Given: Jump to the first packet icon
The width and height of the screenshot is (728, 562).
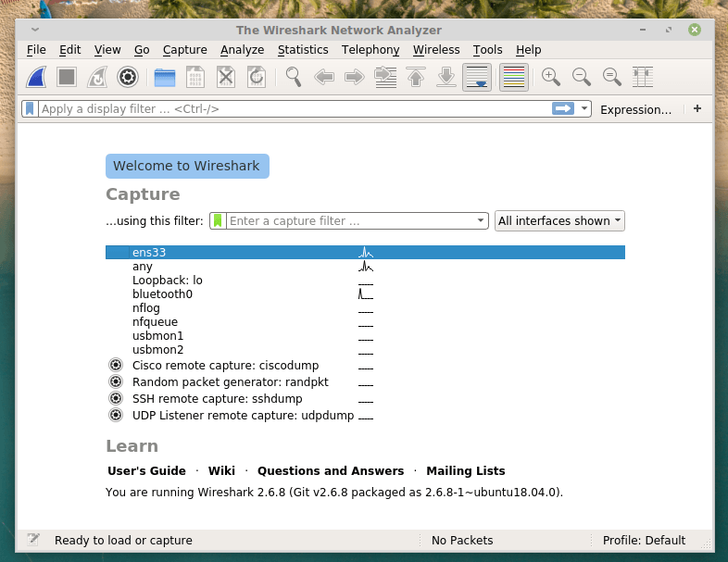Looking at the screenshot, I should coord(416,77).
